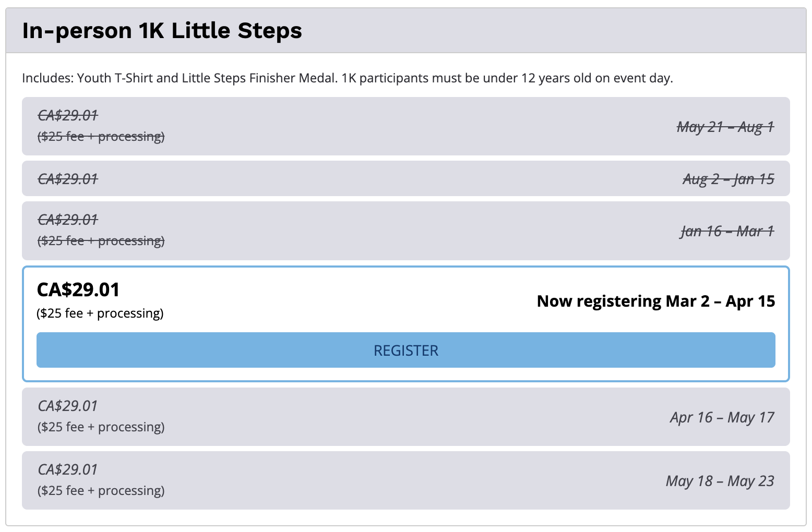The image size is (812, 532).
Task: Click fee note in Apr 16 – May 17 tier
Action: pos(101,427)
